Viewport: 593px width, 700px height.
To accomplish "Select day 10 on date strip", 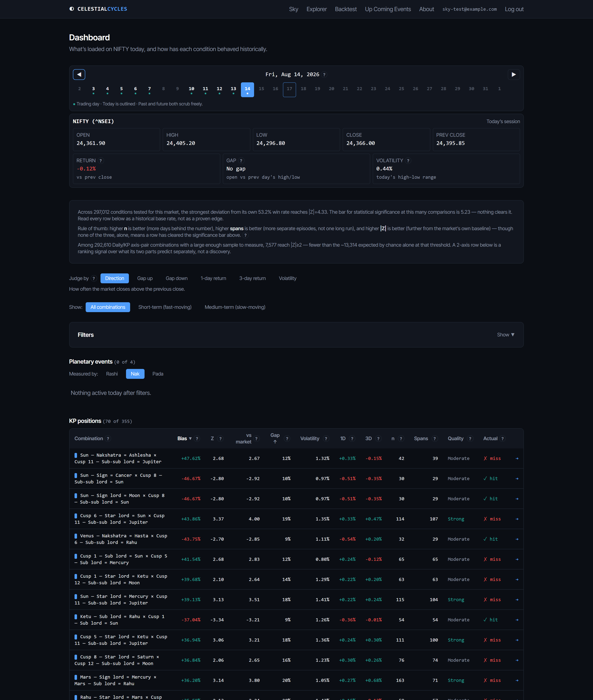I will [x=191, y=90].
